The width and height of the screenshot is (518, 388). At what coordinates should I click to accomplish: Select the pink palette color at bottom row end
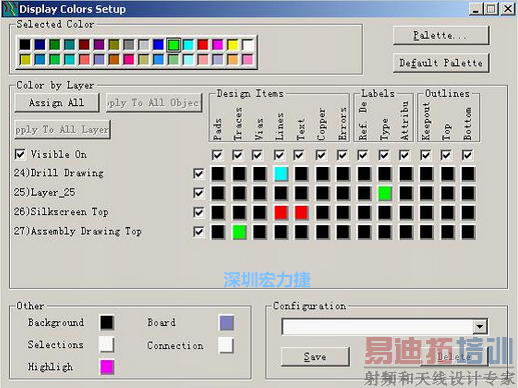[248, 60]
